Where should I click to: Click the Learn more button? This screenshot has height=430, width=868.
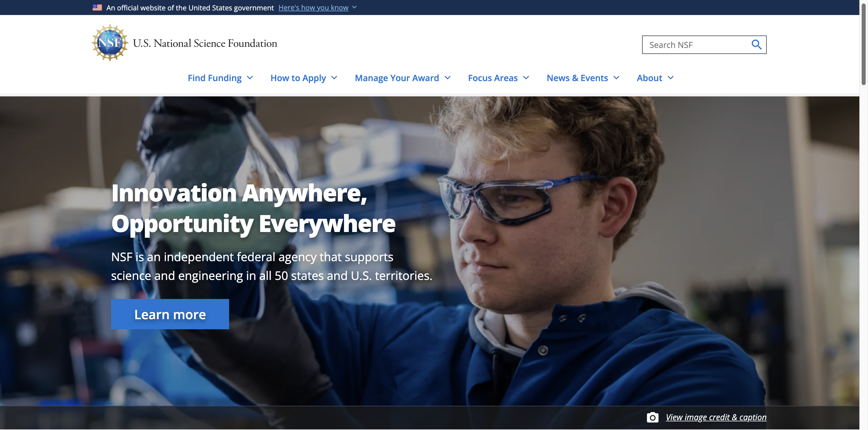pyautogui.click(x=170, y=314)
